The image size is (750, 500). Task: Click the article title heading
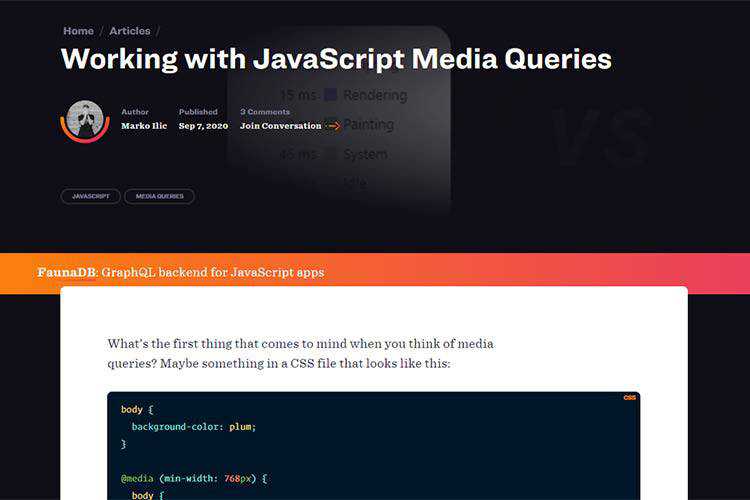coord(336,58)
